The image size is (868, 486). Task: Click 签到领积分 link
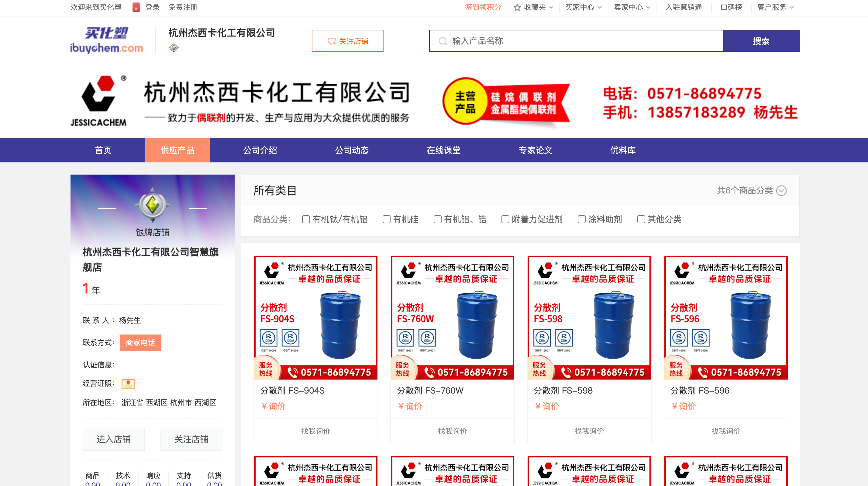[483, 7]
